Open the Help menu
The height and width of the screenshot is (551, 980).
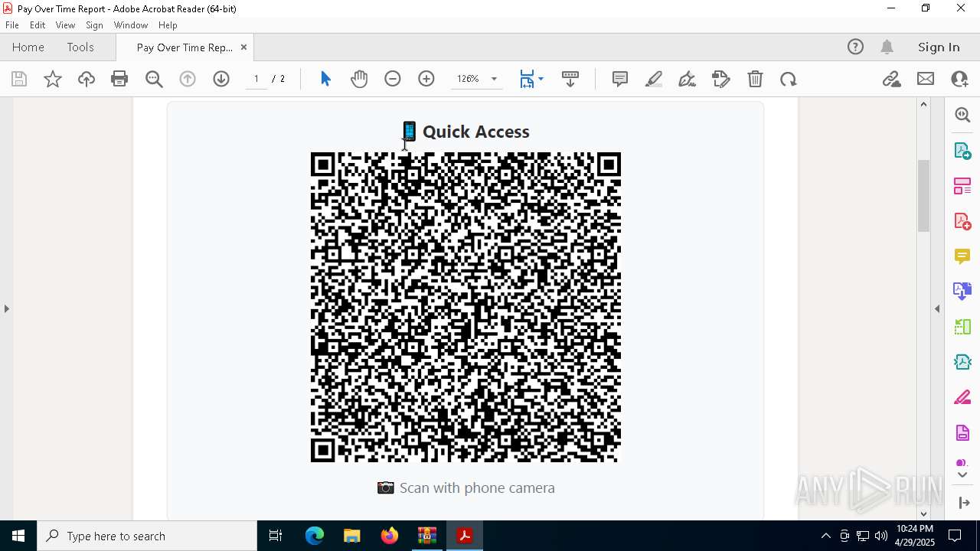(168, 25)
